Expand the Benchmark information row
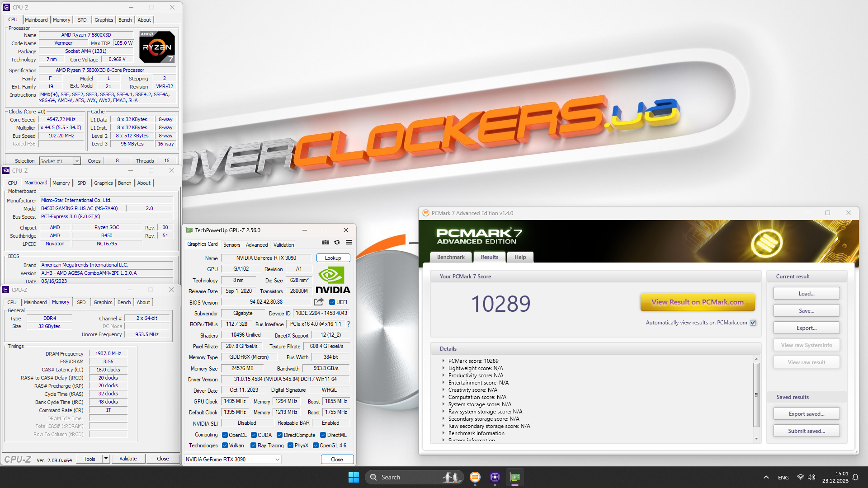 [x=443, y=433]
